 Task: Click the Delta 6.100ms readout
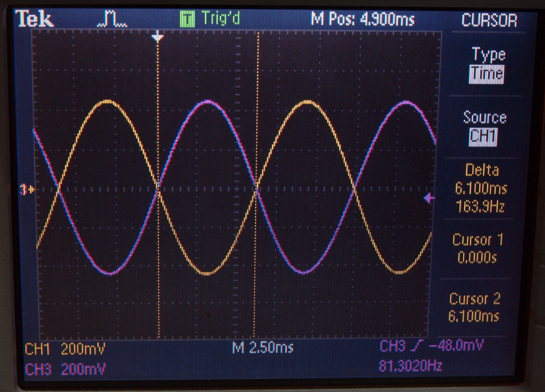481,188
